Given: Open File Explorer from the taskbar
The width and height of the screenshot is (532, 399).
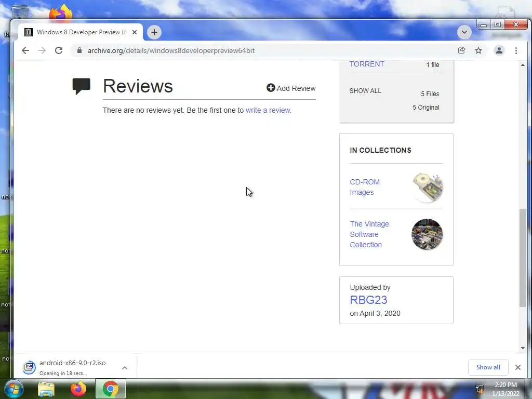Looking at the screenshot, I should tap(46, 389).
